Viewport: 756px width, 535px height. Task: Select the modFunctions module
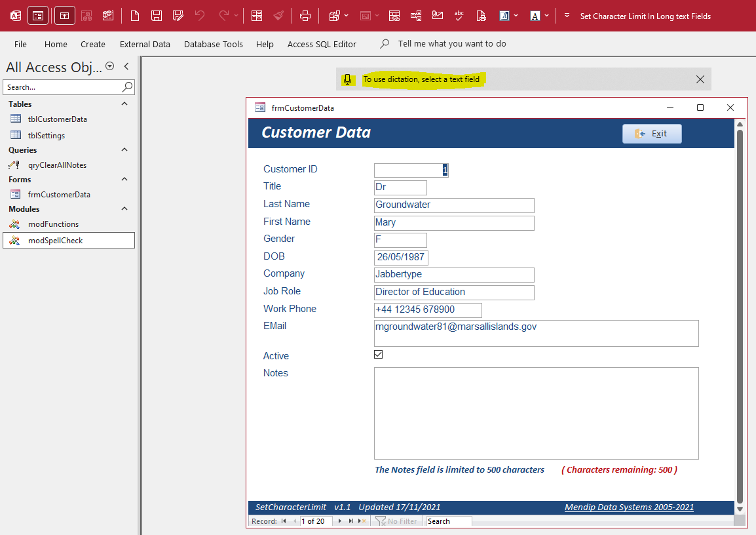(x=54, y=224)
